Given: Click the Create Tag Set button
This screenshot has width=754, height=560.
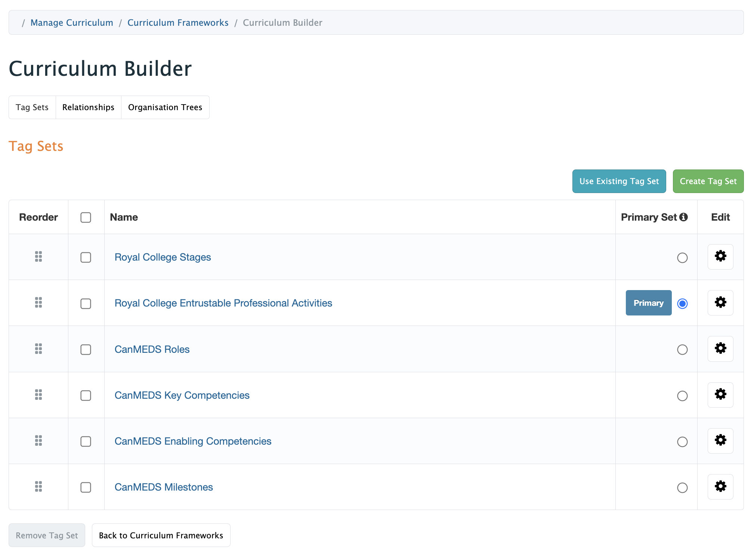Looking at the screenshot, I should click(x=708, y=181).
